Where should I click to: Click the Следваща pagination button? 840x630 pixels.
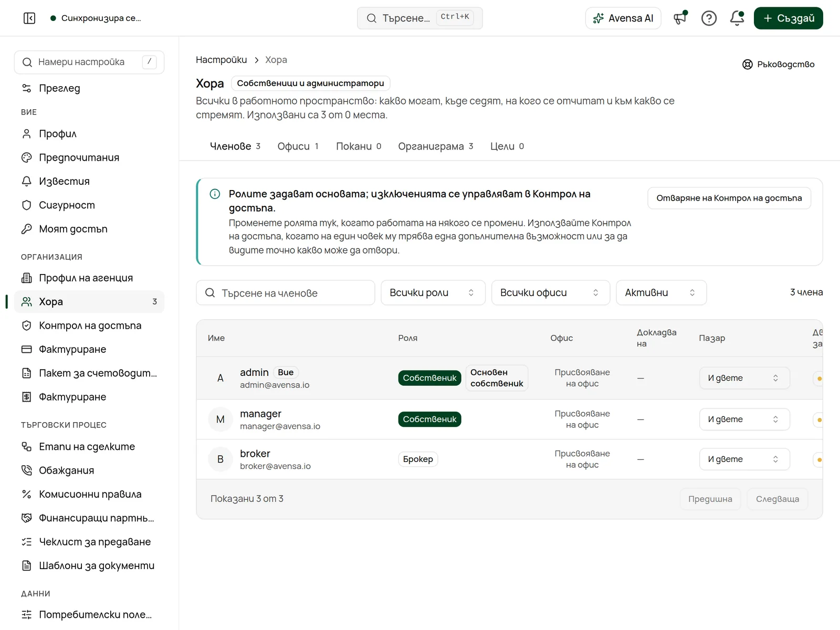[x=778, y=499]
